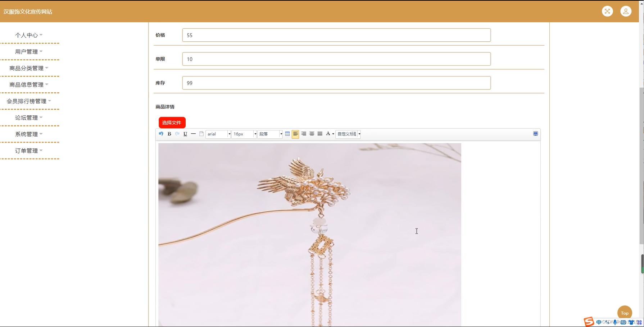This screenshot has height=327, width=644.
Task: Click the Top button at bottom right
Action: click(624, 313)
